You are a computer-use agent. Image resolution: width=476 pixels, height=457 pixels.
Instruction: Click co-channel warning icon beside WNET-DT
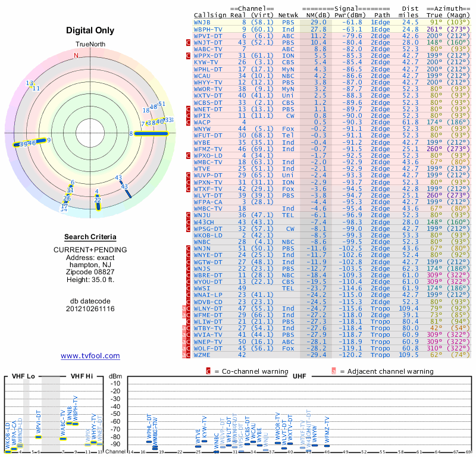pyautogui.click(x=188, y=109)
